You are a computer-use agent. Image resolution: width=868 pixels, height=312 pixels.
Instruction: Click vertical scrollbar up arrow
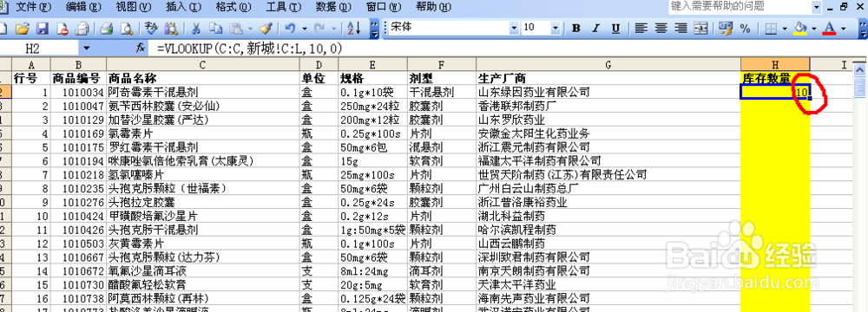[859, 69]
